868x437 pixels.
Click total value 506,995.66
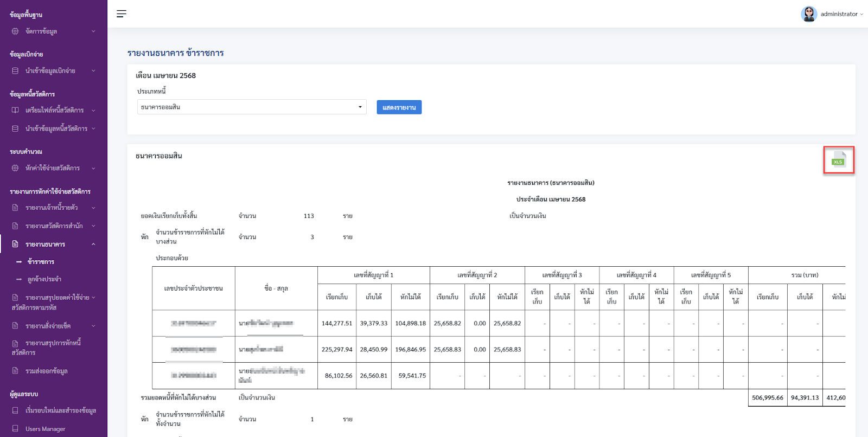pyautogui.click(x=768, y=398)
